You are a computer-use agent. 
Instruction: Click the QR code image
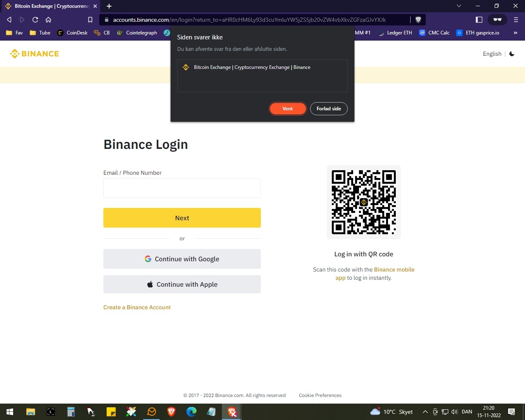[x=364, y=202]
